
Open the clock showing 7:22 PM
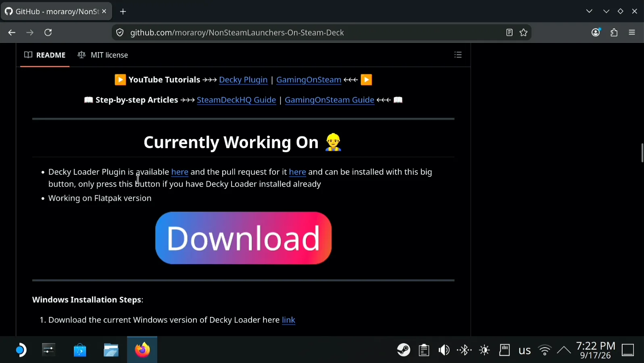tap(596, 350)
